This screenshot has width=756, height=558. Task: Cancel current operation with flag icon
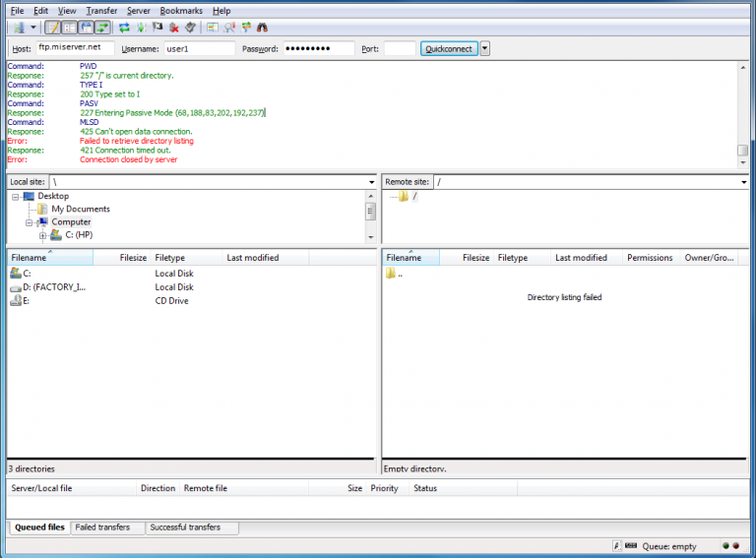(157, 28)
